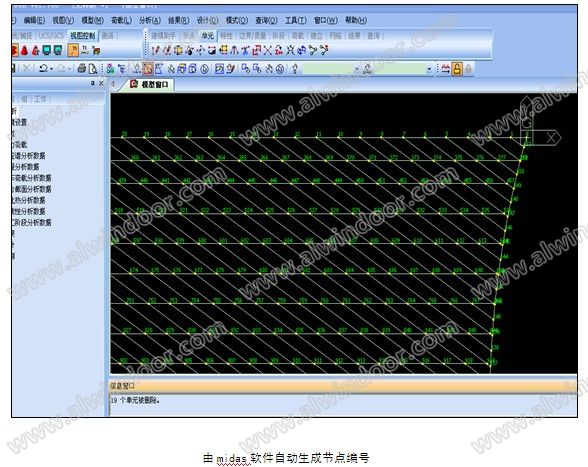Open the undo history dropdown arrow
The height and width of the screenshot is (467, 588).
click(51, 69)
